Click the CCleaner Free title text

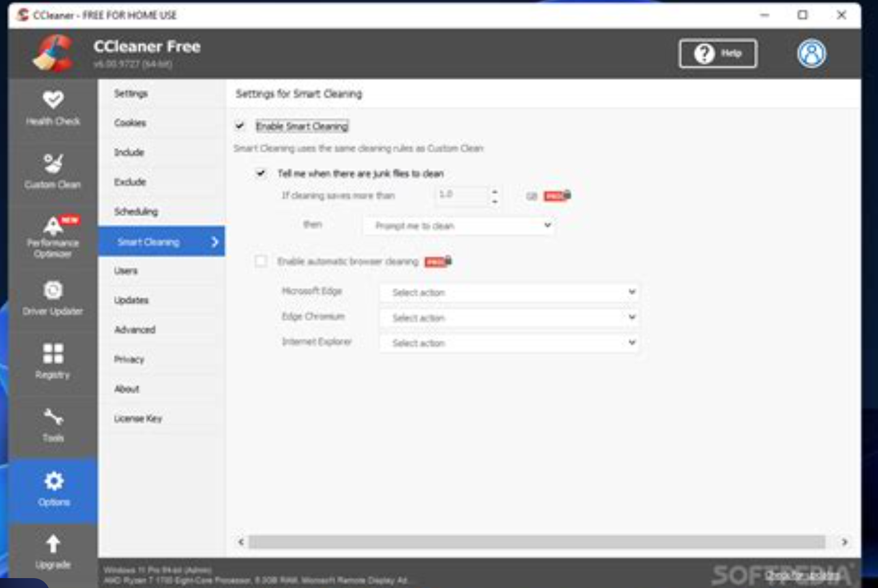pyautogui.click(x=147, y=47)
